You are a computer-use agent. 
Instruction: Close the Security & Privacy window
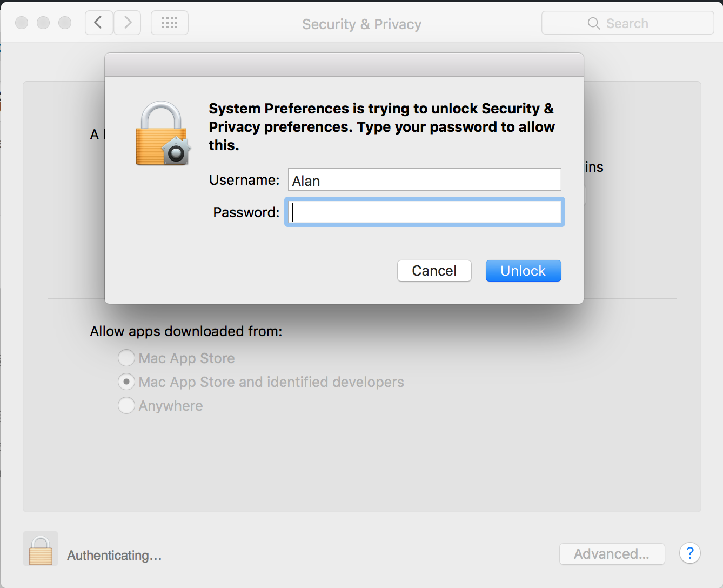click(x=22, y=23)
